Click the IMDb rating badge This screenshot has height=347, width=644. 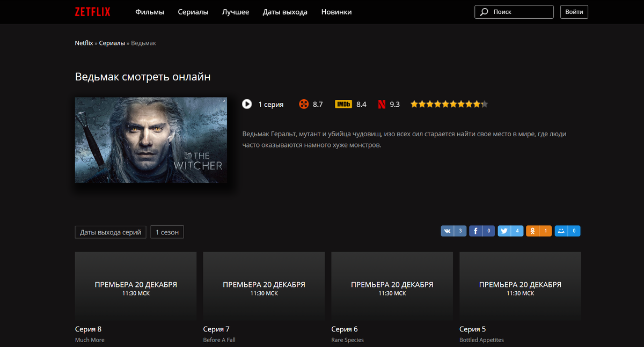point(343,104)
